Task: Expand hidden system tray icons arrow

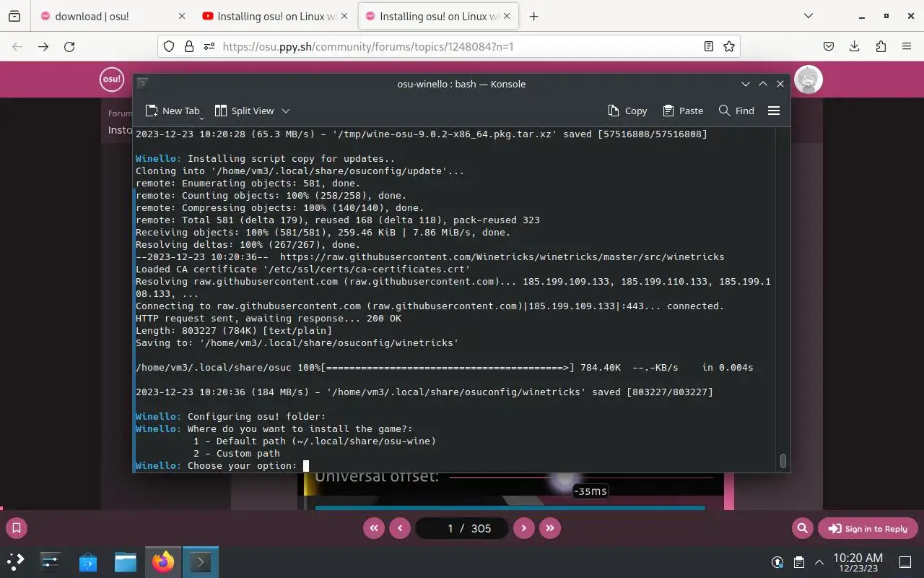Action: [x=819, y=561]
